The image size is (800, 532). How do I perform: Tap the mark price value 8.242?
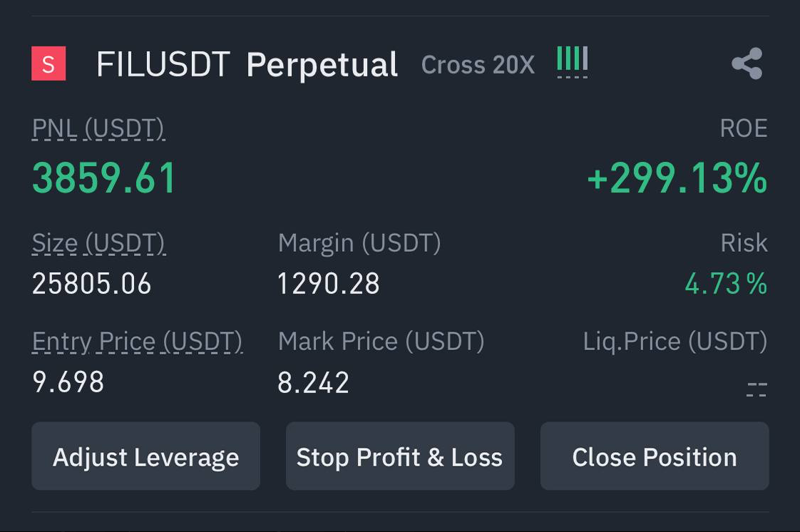[x=314, y=383]
